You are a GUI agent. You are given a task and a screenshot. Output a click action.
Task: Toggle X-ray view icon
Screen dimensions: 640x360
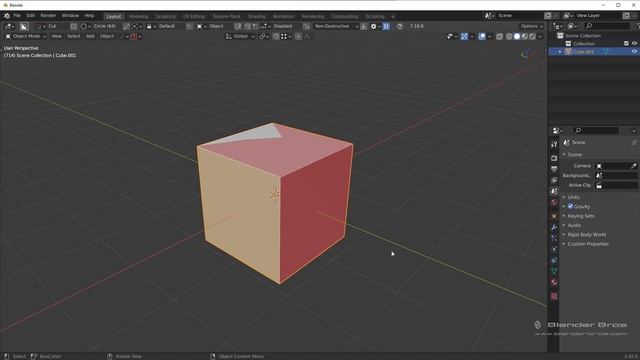point(499,36)
